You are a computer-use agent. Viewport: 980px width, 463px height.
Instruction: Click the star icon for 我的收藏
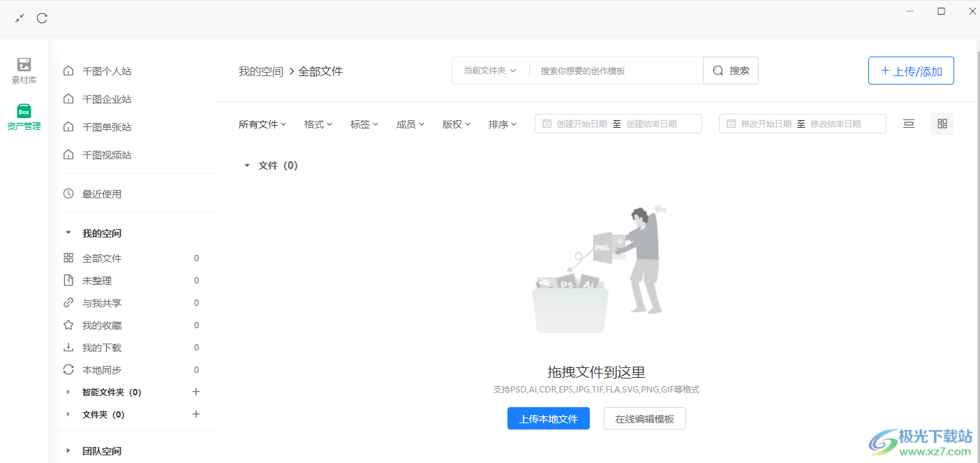point(68,325)
